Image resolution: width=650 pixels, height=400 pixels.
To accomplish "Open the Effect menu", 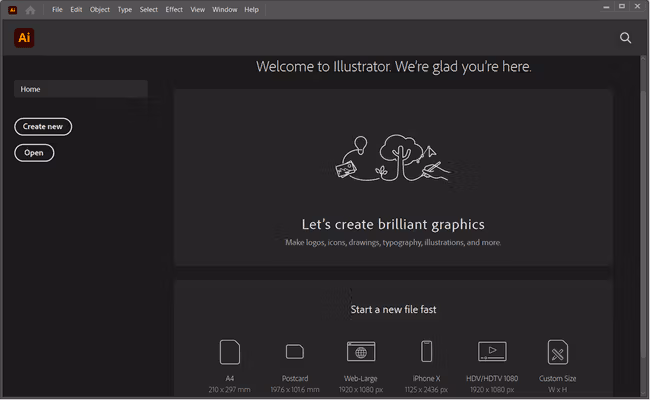I will click(174, 10).
